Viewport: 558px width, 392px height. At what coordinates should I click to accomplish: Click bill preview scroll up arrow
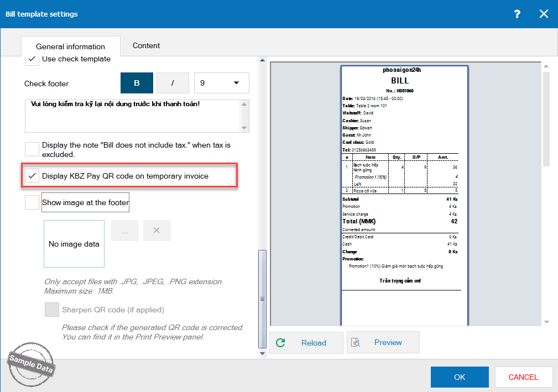click(546, 66)
